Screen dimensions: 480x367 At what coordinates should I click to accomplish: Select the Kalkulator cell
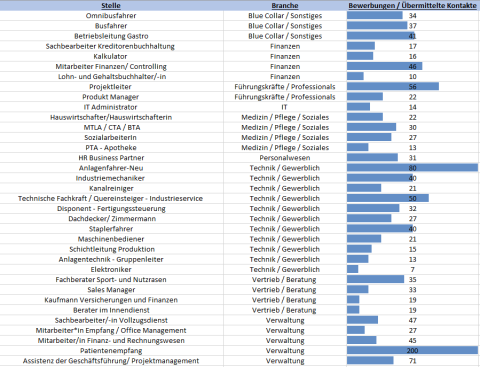[110, 56]
